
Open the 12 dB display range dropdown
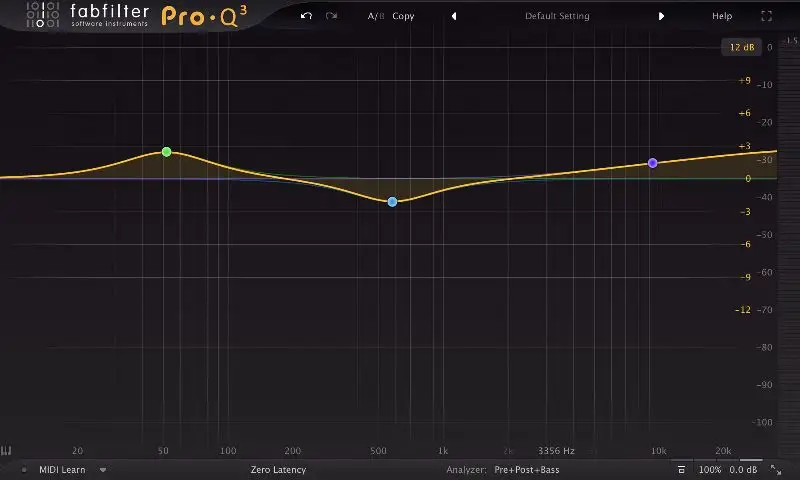coord(742,47)
